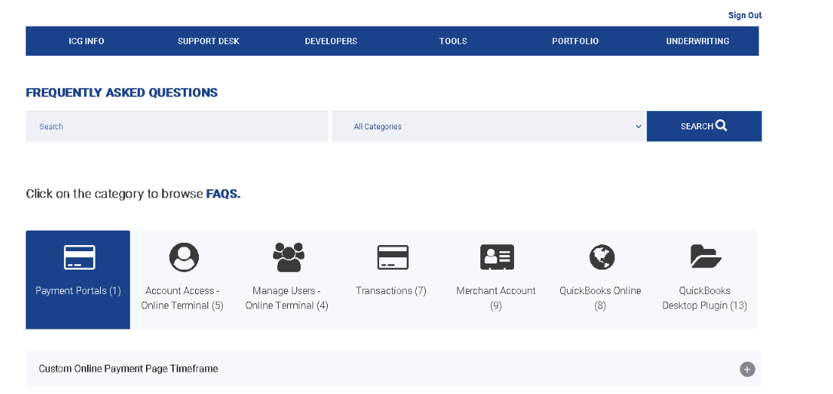
Task: Click the Transactions card icon
Action: [393, 258]
